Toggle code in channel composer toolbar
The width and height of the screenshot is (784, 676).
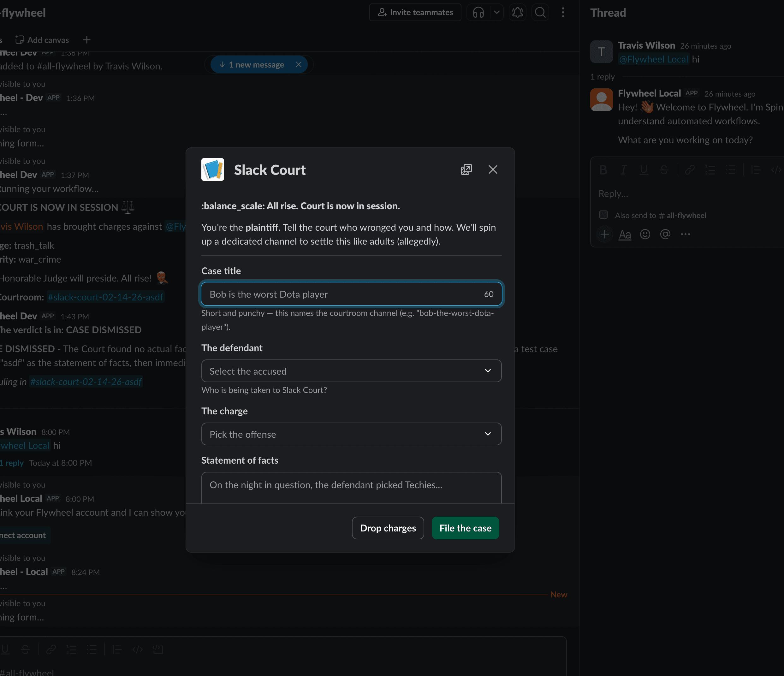137,649
